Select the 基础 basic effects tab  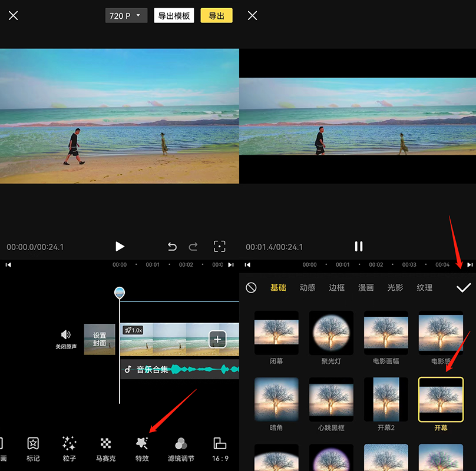278,287
